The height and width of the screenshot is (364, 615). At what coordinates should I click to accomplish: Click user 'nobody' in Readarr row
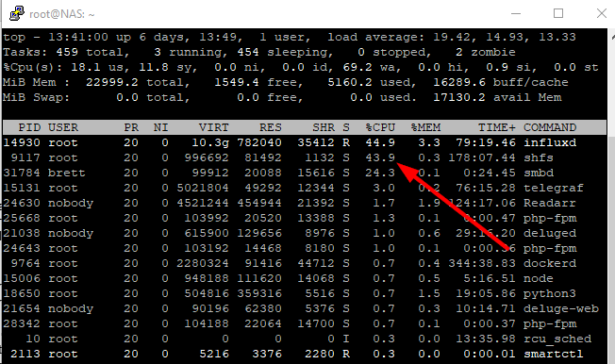click(71, 203)
